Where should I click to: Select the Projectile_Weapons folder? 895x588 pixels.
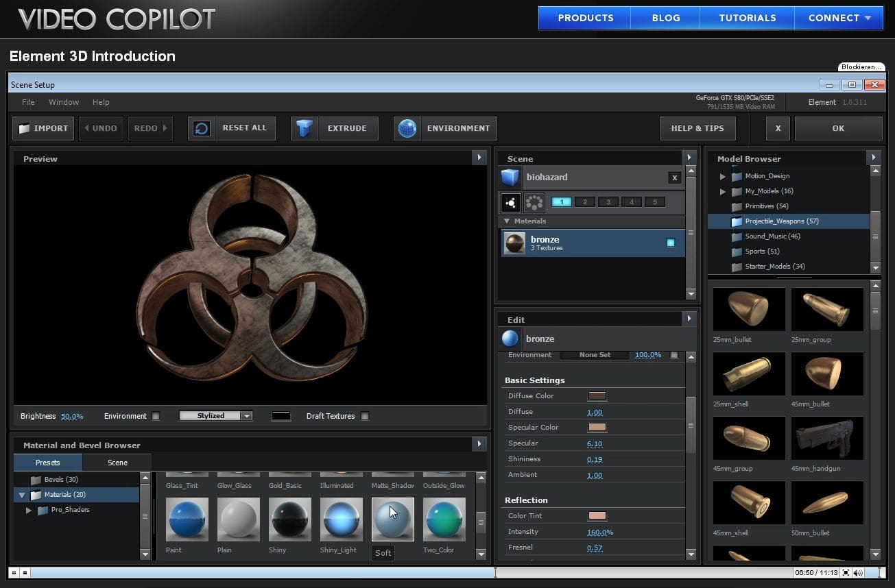[x=789, y=221]
